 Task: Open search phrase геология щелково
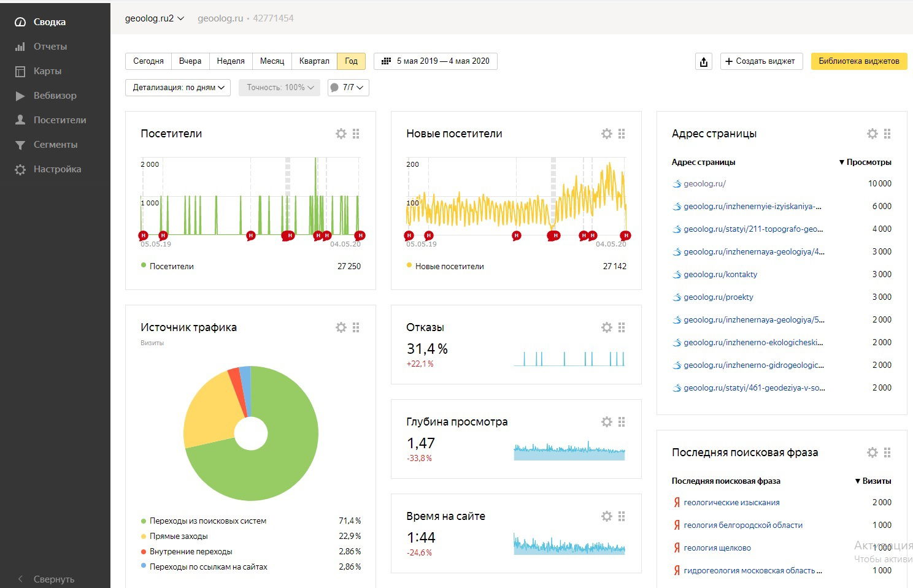click(717, 548)
